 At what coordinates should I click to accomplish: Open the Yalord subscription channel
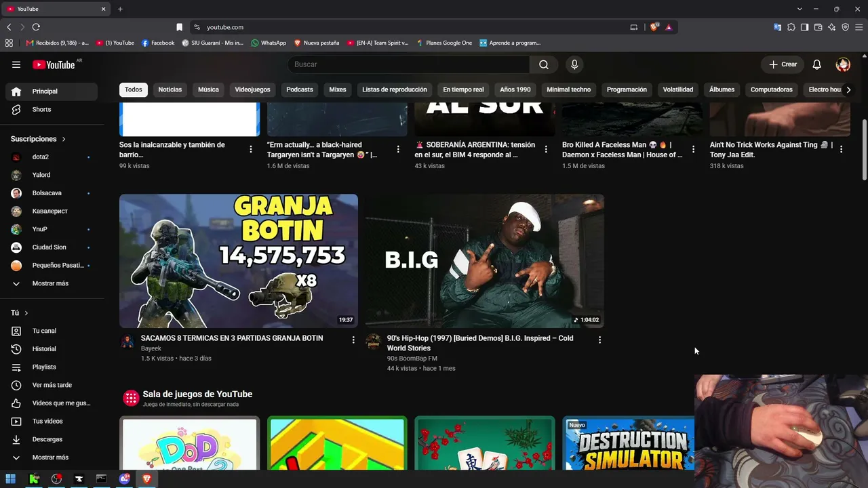coord(52,175)
